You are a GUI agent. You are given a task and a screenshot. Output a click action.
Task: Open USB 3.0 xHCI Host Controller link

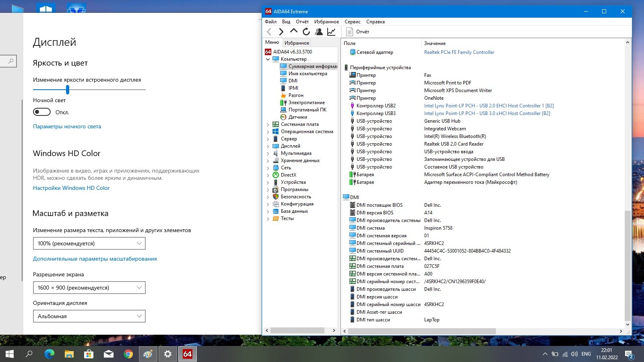click(x=487, y=113)
